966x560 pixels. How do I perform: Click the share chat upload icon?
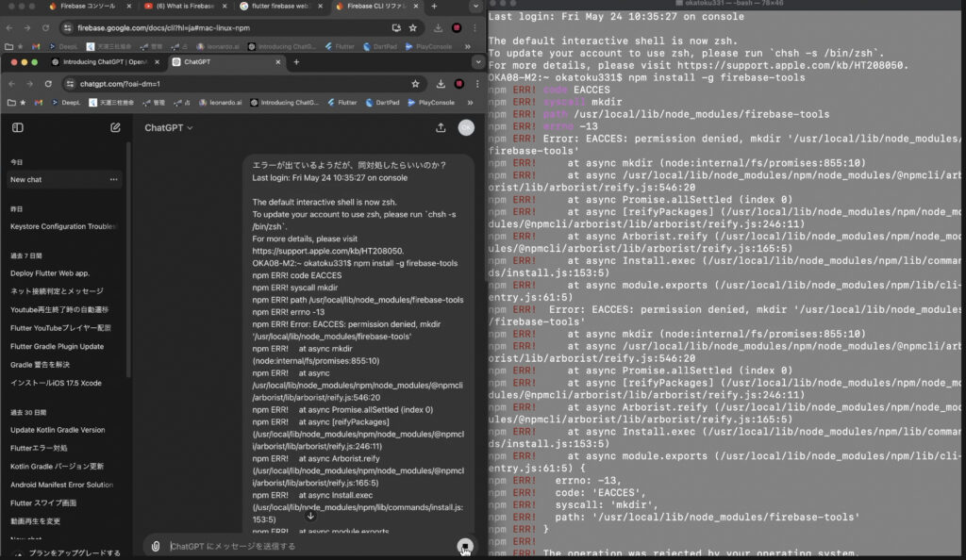point(441,127)
